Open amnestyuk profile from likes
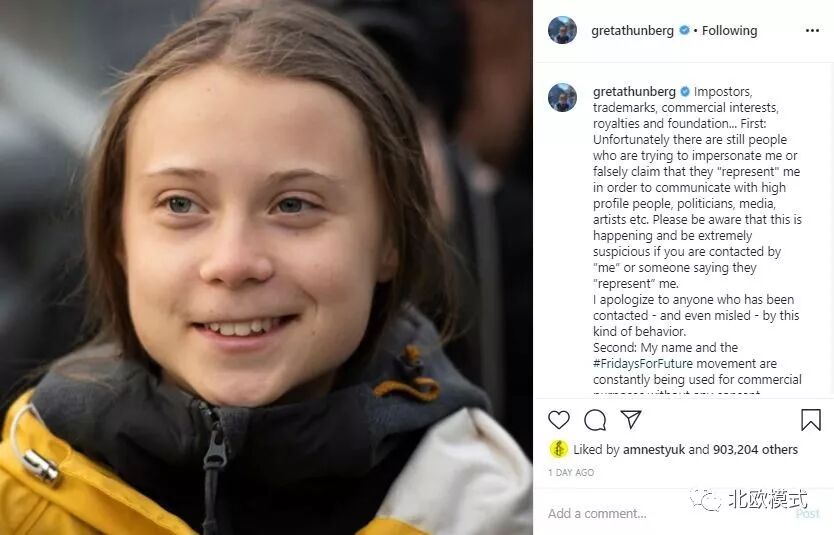The height and width of the screenshot is (535, 834). tap(654, 450)
